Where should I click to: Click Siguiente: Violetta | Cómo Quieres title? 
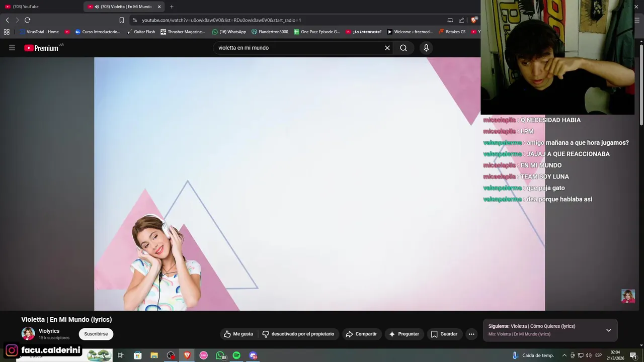click(532, 326)
